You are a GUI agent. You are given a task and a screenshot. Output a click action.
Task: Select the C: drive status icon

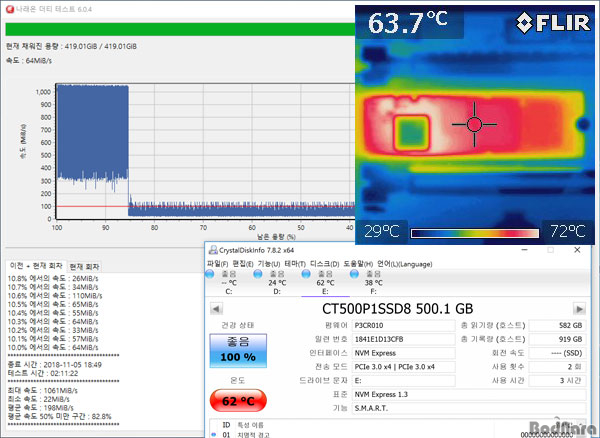pos(210,274)
